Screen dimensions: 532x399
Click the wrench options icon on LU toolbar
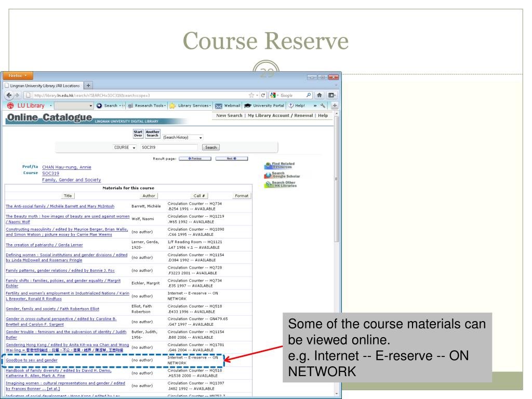(323, 105)
